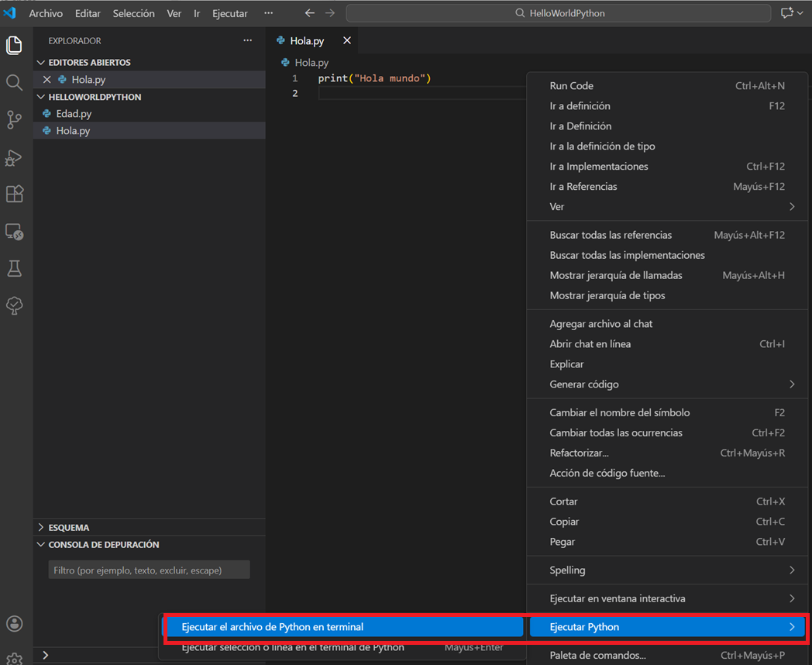Open Source Control view icon
Screen dimensions: 812x665
click(14, 119)
